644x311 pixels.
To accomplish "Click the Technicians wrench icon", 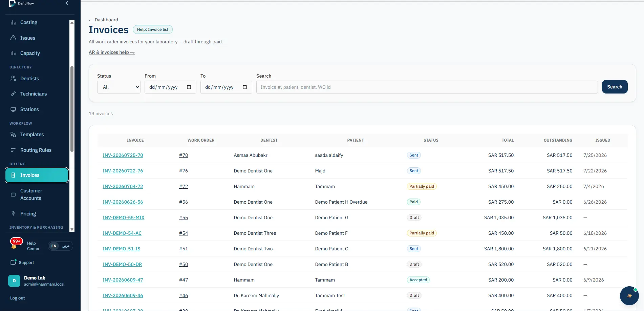I will tap(13, 94).
